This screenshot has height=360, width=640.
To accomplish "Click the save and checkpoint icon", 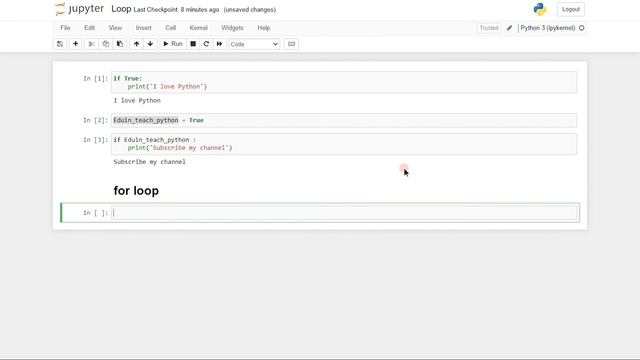I will tap(60, 44).
